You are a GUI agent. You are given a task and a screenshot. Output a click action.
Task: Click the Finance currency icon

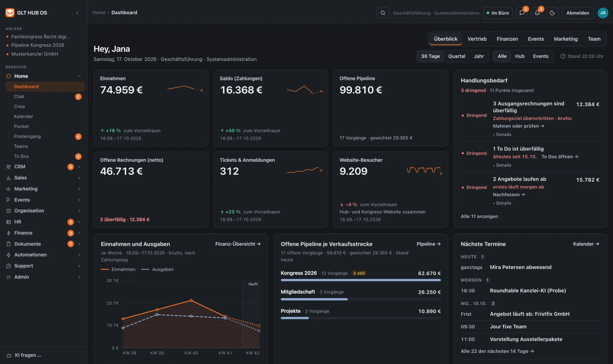tap(8, 233)
